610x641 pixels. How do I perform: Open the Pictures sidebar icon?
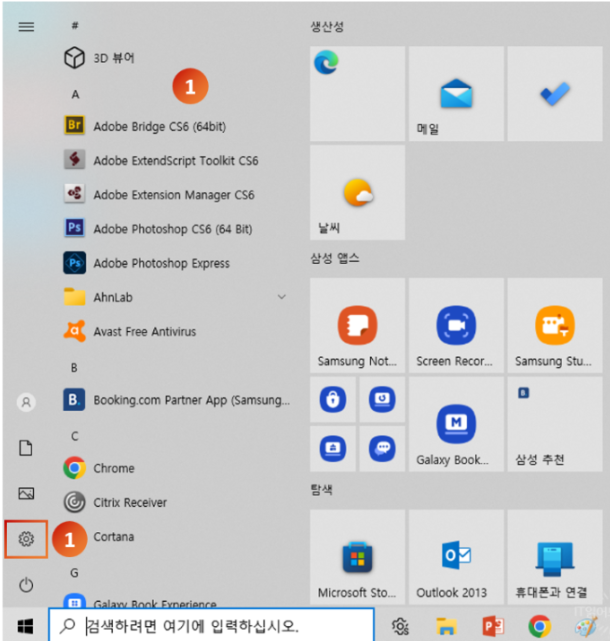click(26, 493)
